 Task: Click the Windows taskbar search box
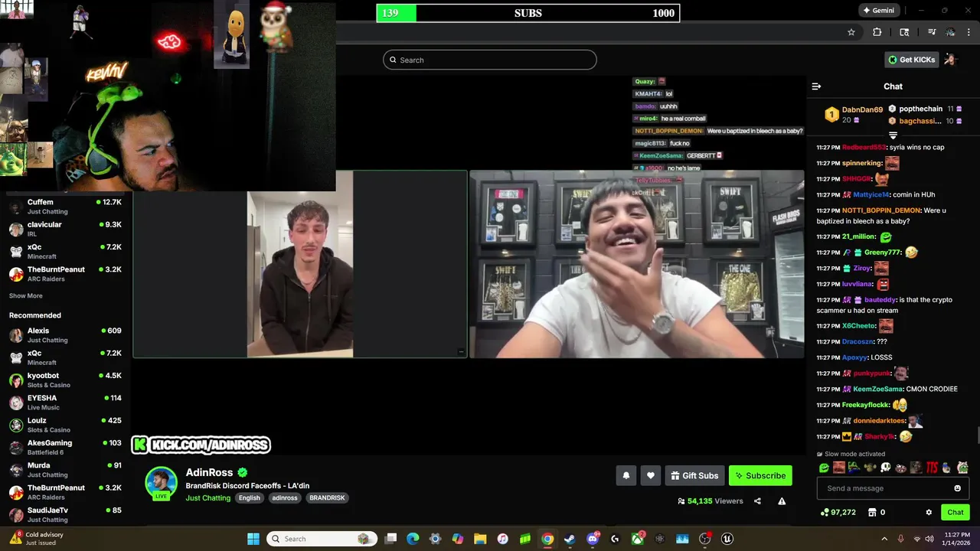pyautogui.click(x=322, y=539)
